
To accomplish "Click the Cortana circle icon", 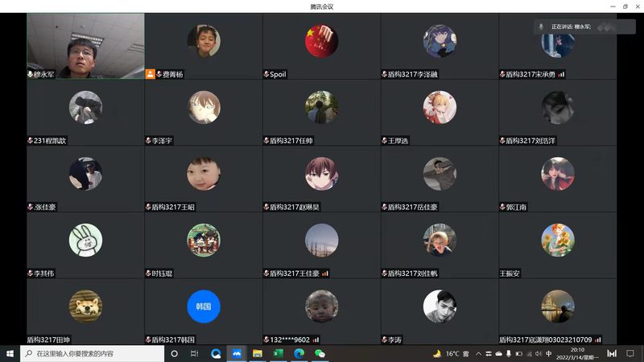I will (174, 353).
